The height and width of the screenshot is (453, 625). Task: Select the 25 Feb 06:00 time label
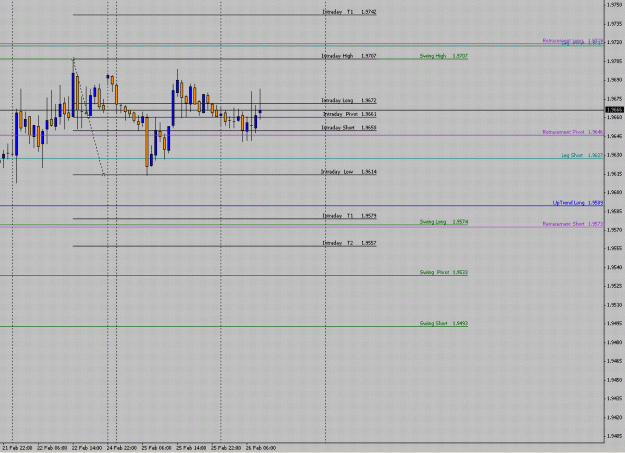pyautogui.click(x=157, y=448)
